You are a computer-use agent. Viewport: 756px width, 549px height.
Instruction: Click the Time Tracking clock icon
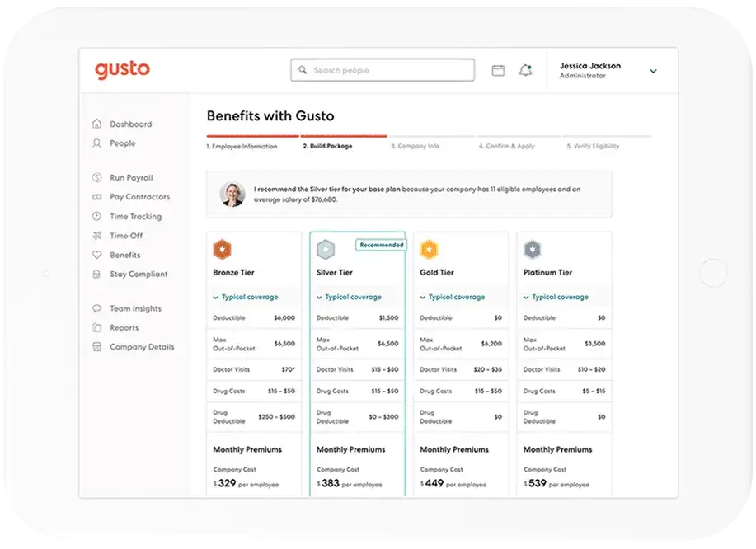[x=97, y=217]
